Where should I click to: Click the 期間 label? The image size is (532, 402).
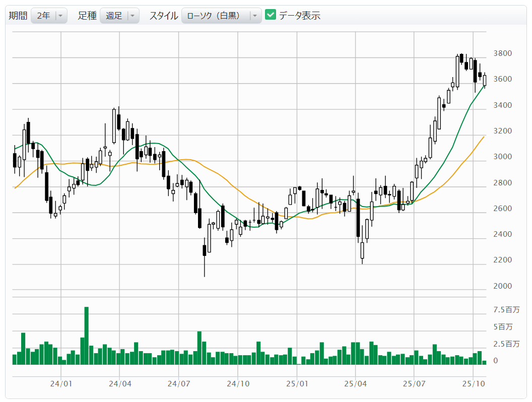tap(18, 16)
